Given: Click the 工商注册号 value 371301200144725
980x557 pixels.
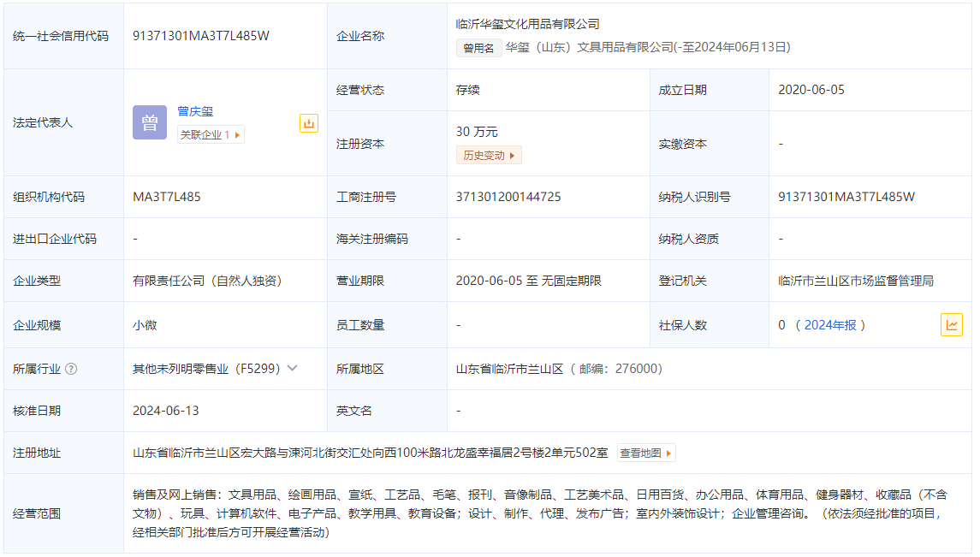Looking at the screenshot, I should (508, 197).
